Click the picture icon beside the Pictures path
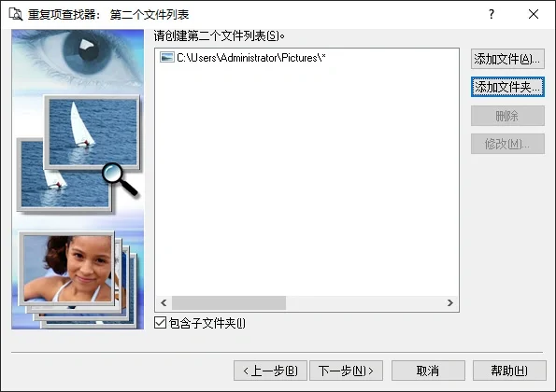The image size is (556, 392). [166, 57]
